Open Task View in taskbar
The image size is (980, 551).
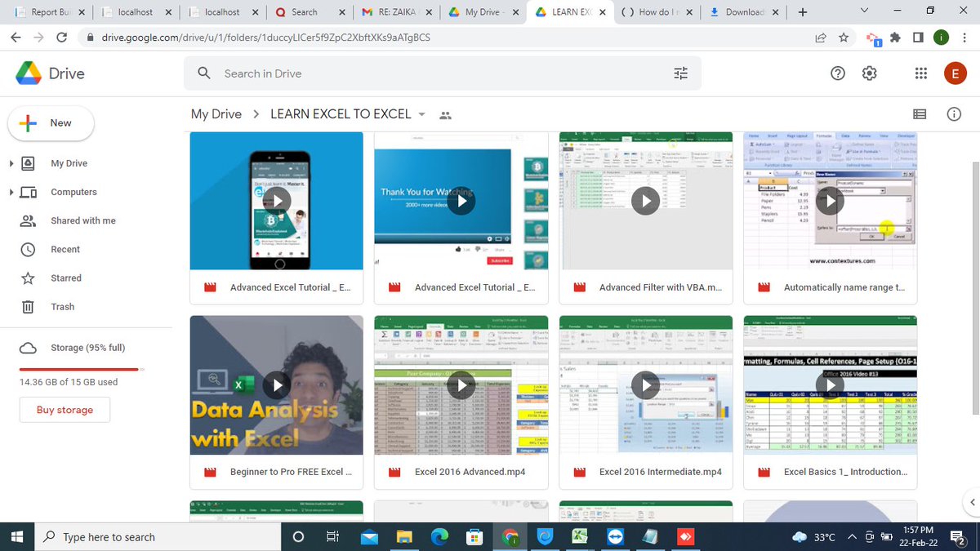(332, 536)
